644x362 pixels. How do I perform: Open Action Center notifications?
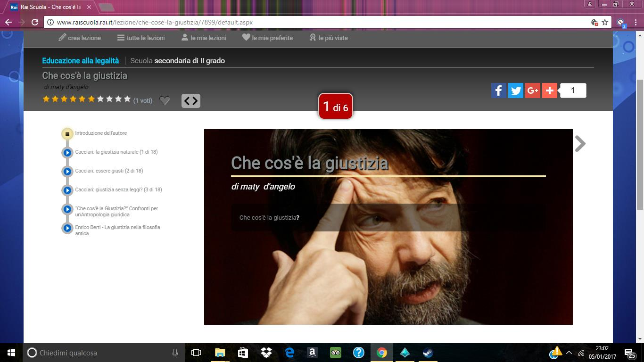pos(630,353)
